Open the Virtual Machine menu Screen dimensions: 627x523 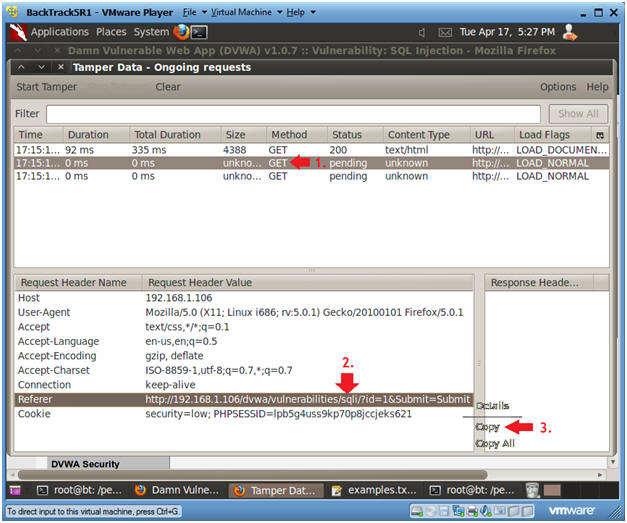(246, 12)
